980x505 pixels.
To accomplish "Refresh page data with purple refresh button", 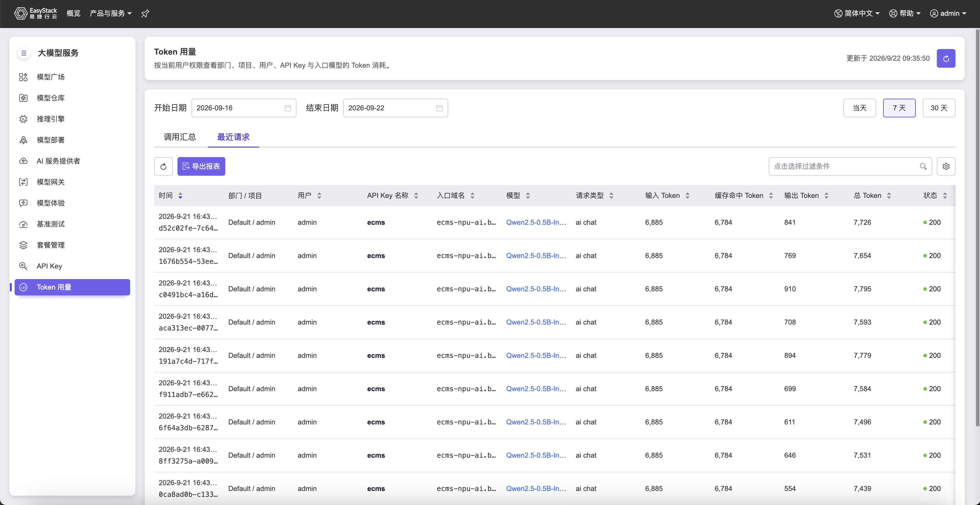I will tap(946, 58).
